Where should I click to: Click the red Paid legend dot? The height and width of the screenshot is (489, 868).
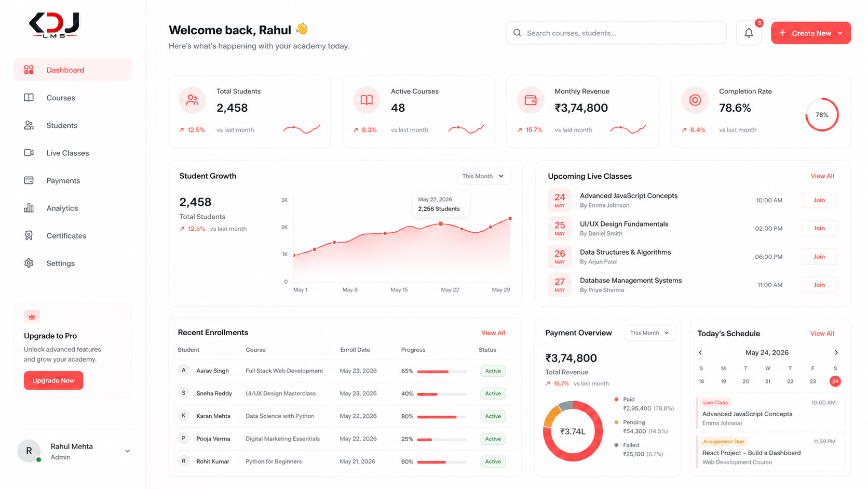[616, 399]
